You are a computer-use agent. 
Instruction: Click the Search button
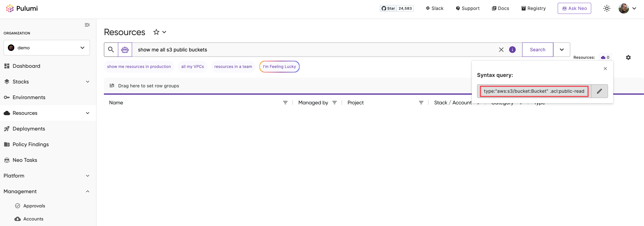coord(537,49)
